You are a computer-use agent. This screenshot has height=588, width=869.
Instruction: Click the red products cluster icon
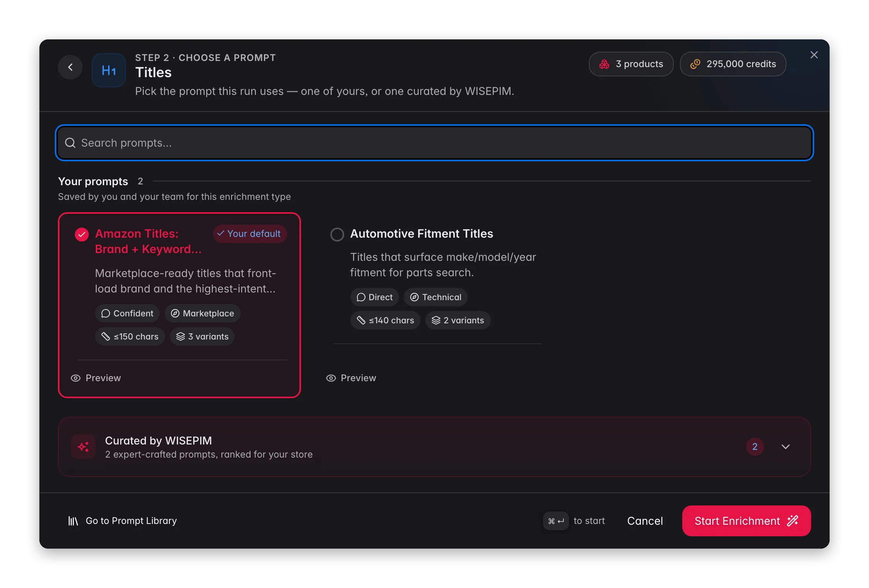coord(604,64)
